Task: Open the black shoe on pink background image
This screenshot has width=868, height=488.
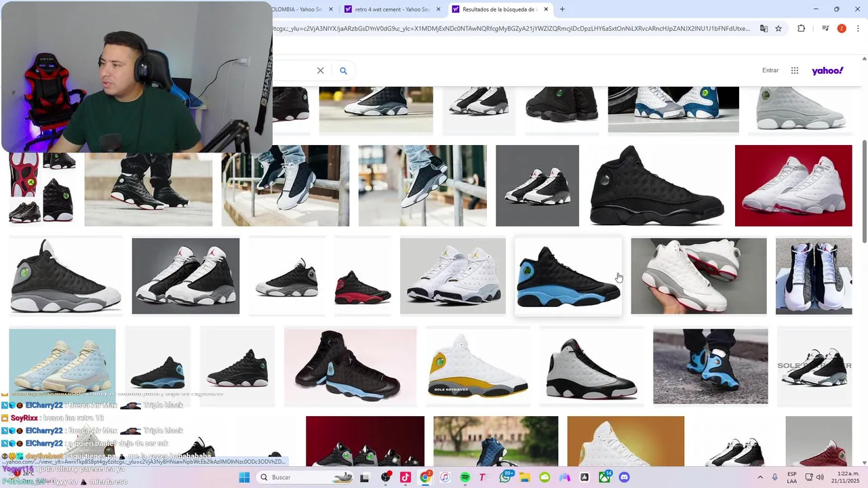Action: (351, 366)
